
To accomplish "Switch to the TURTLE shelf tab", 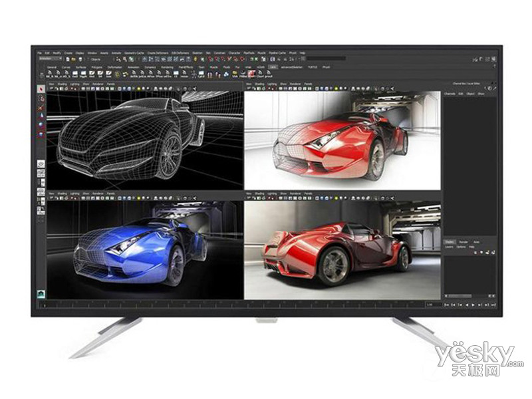I will click(313, 67).
